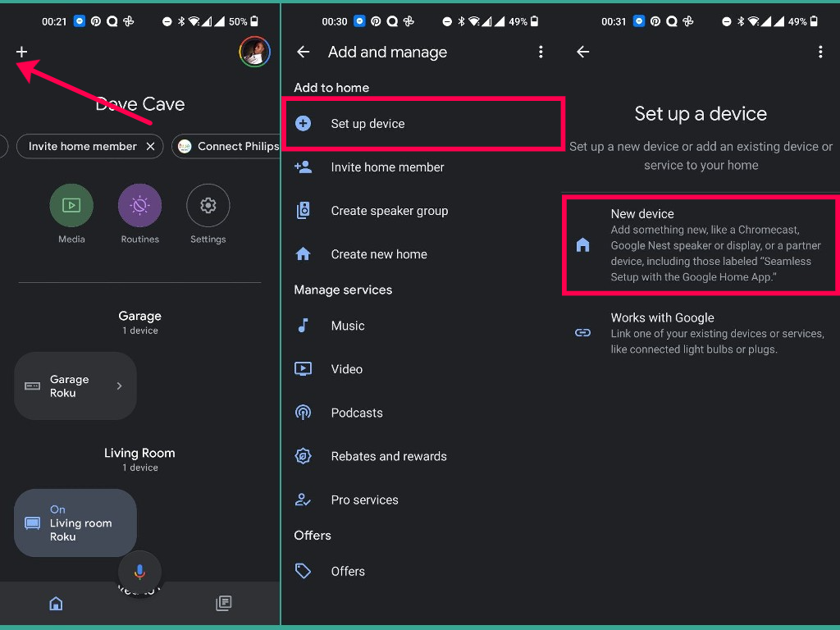Open the profile avatar in the Home screen

pos(254,52)
